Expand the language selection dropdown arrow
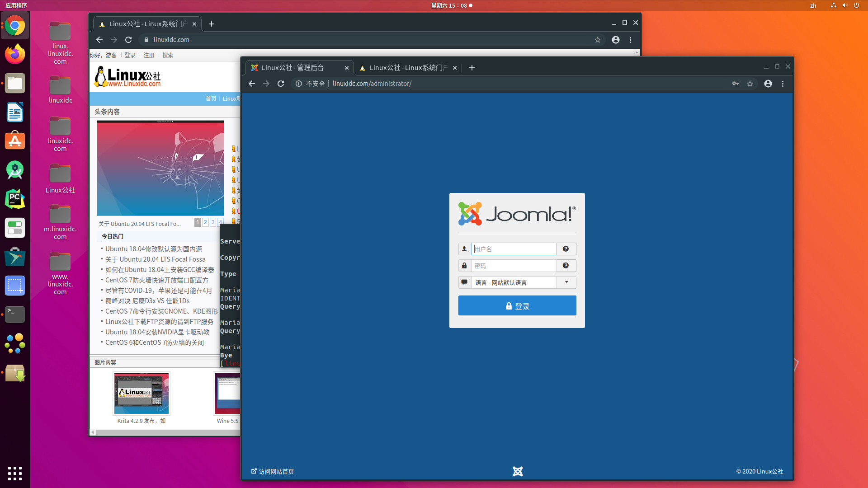 [x=566, y=282]
